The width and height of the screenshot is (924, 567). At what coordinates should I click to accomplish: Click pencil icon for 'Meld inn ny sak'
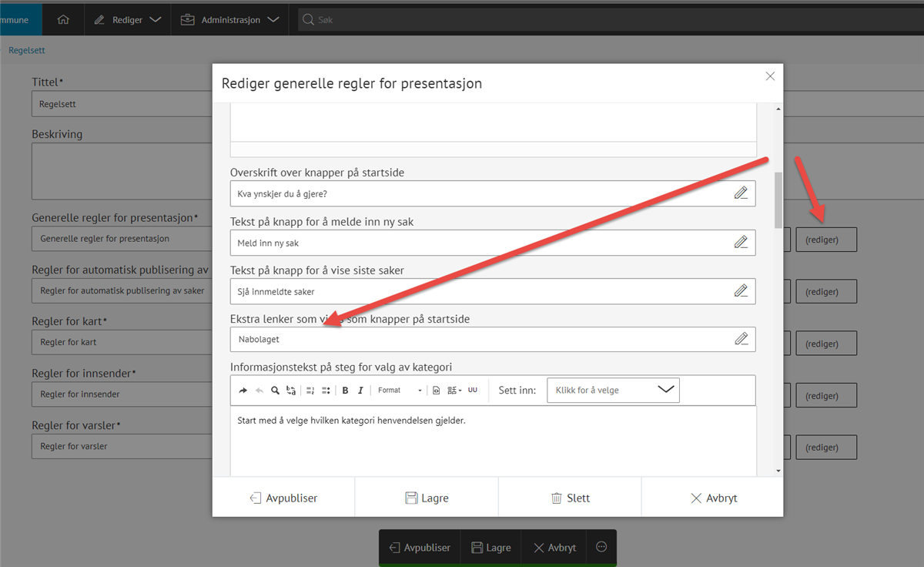pos(741,243)
